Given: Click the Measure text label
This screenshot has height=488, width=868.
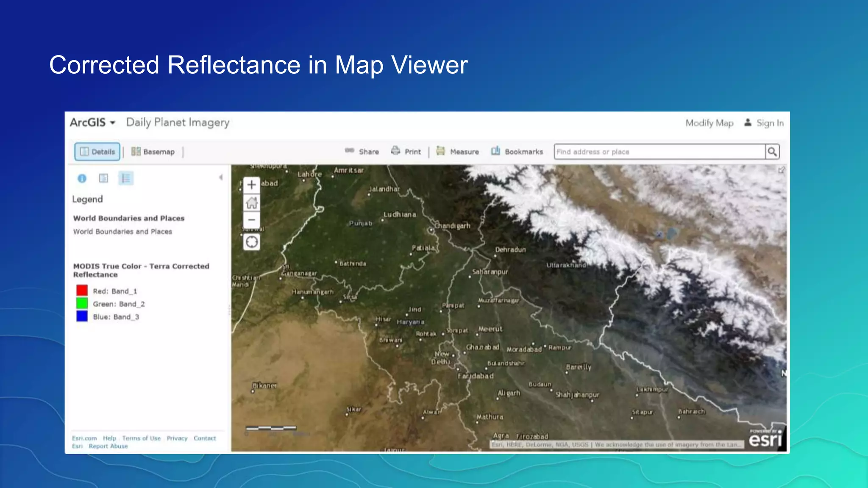Looking at the screenshot, I should click(x=465, y=152).
